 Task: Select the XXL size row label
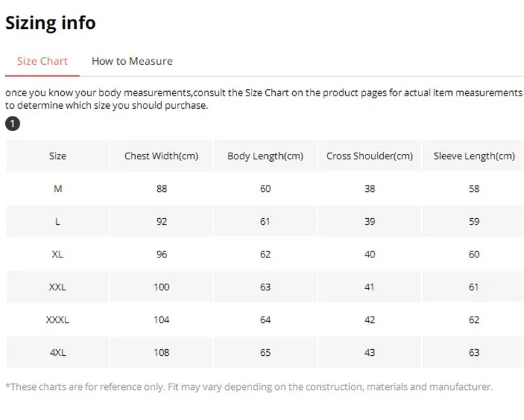58,287
